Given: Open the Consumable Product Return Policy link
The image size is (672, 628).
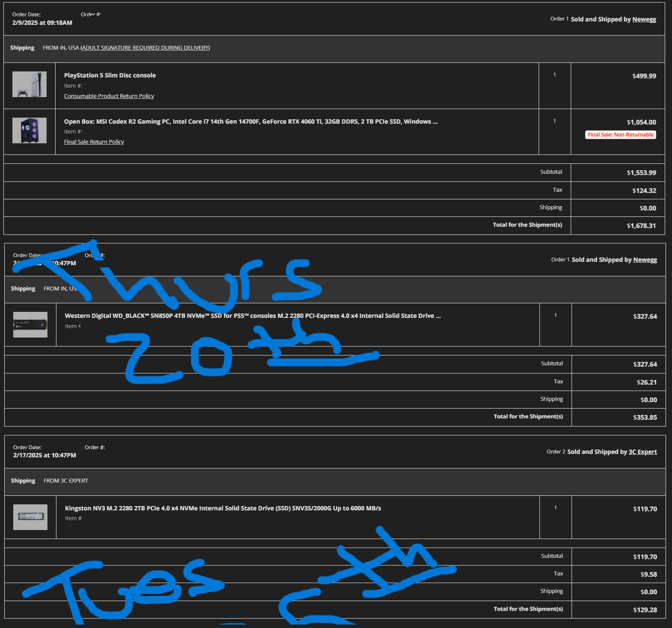Looking at the screenshot, I should [x=109, y=96].
